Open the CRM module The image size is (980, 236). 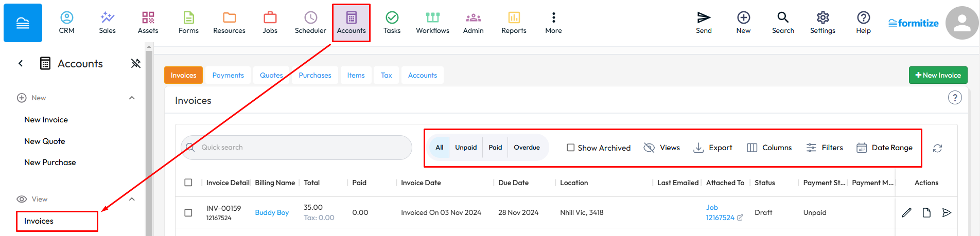pyautogui.click(x=66, y=23)
